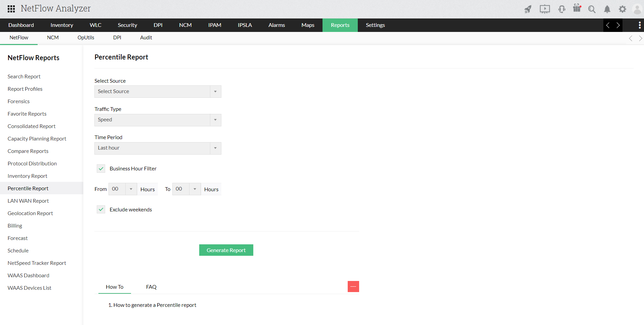Open the Traffic Type dropdown
Image resolution: width=644 pixels, height=325 pixels.
[x=158, y=120]
